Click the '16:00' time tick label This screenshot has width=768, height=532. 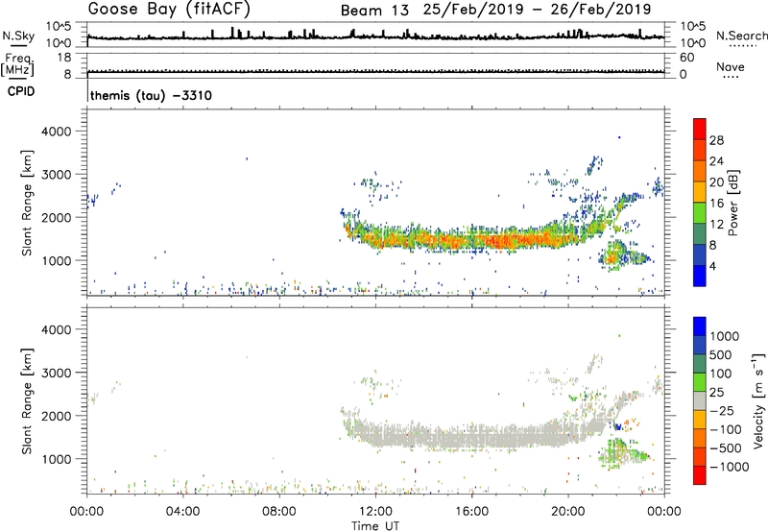(471, 512)
